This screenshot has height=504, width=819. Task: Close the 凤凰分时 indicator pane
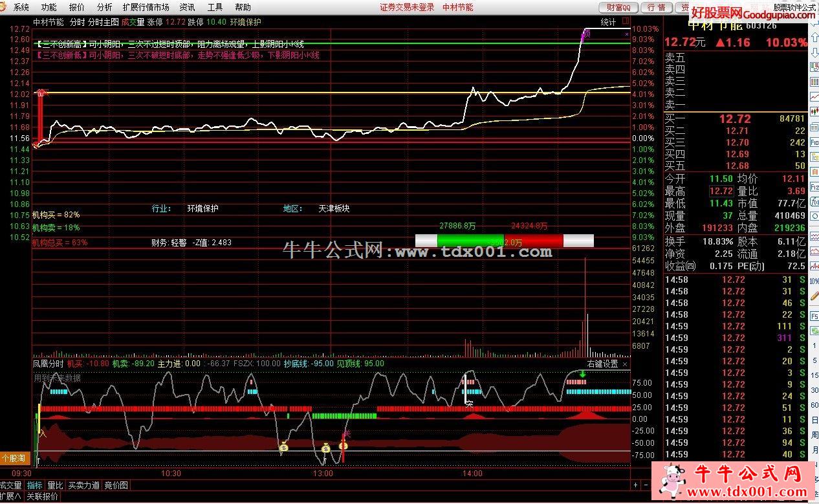pos(625,364)
